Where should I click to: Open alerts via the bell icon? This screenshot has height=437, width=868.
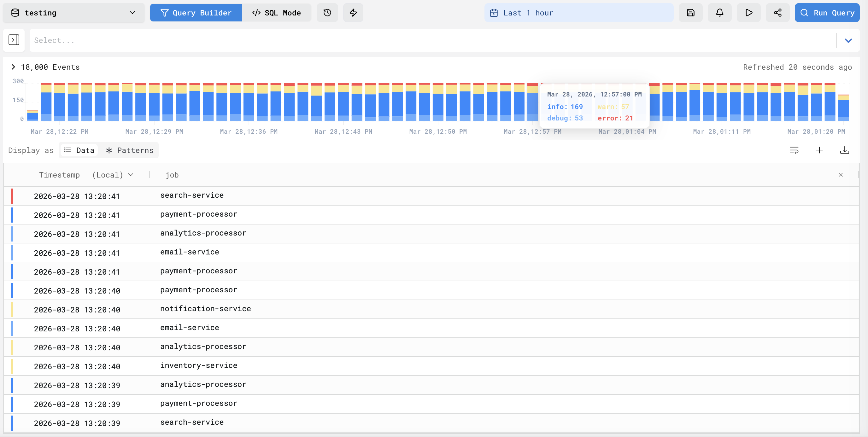[719, 13]
